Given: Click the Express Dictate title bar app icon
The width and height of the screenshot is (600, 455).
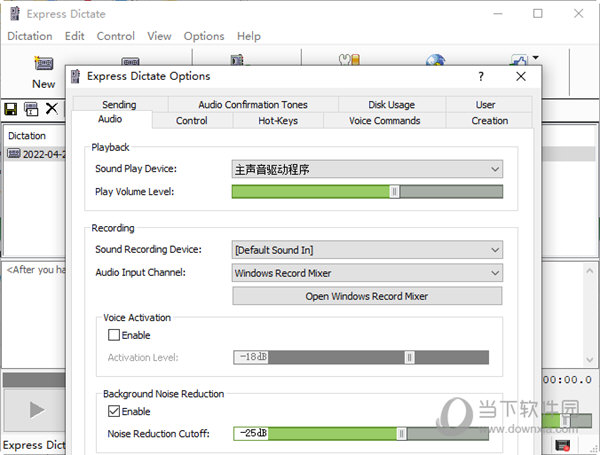Looking at the screenshot, I should (15, 14).
